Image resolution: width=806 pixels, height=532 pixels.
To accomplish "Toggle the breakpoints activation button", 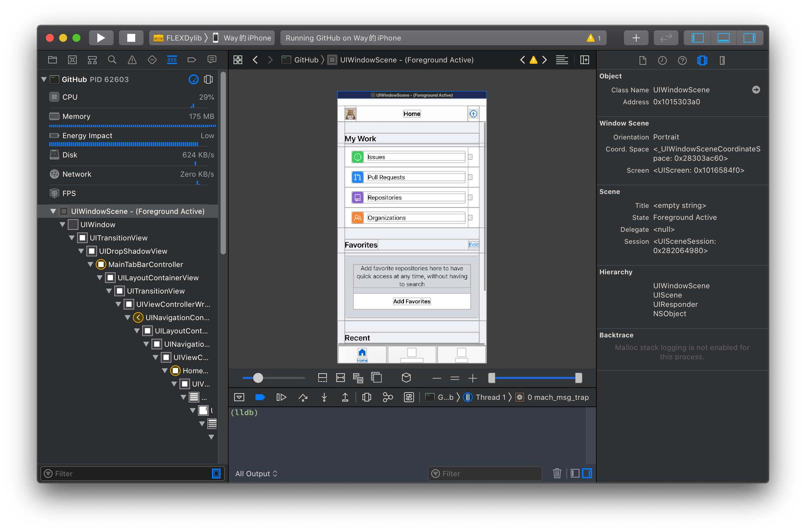I will tap(260, 397).
